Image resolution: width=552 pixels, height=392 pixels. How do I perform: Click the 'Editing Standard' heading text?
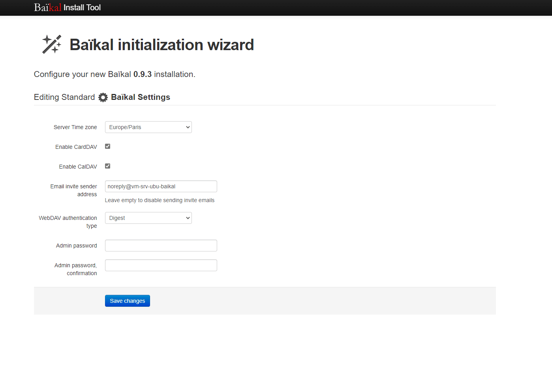64,97
